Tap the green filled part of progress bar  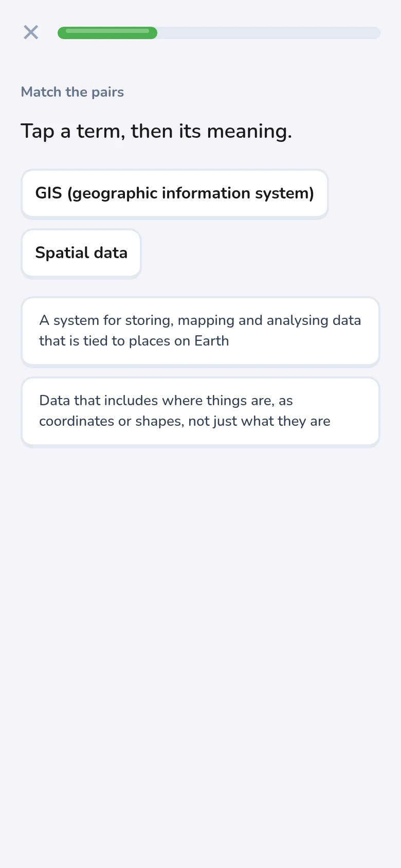(x=107, y=33)
